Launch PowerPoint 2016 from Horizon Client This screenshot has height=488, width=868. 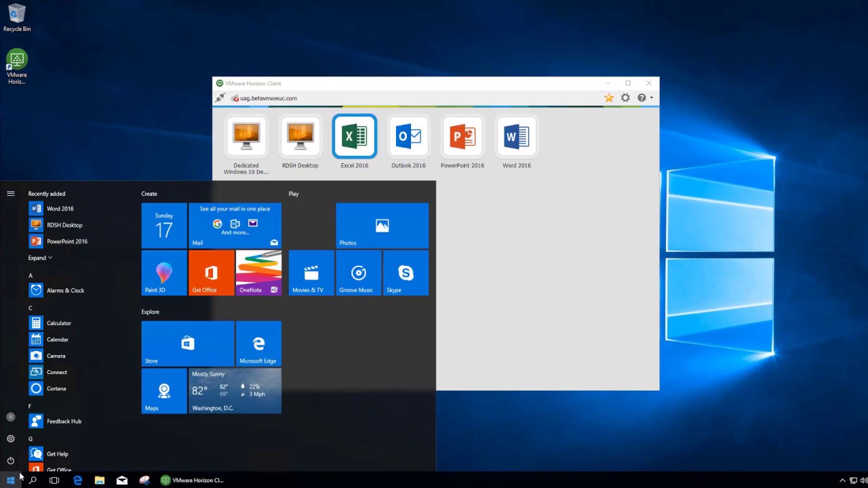click(x=462, y=137)
